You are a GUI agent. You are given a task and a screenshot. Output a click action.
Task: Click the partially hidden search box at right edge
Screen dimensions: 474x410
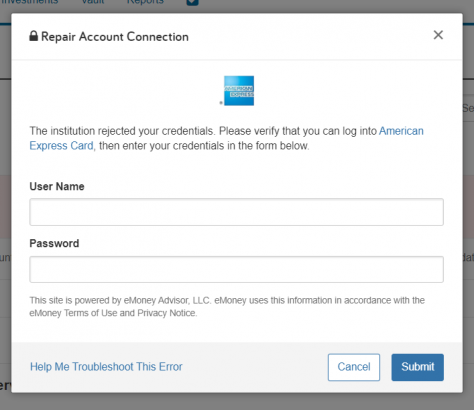[x=468, y=108]
